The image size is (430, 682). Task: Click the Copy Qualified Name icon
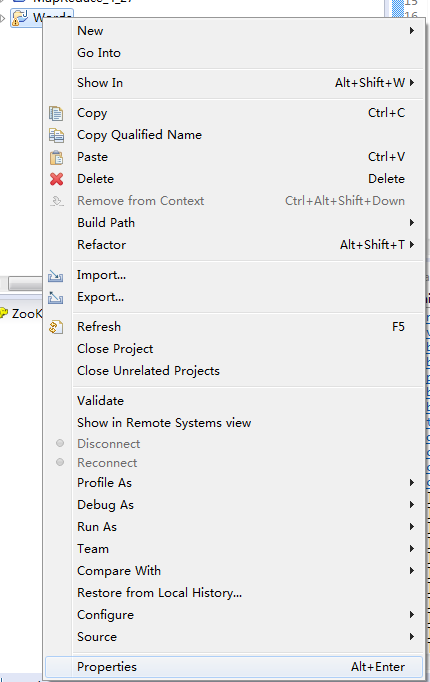[x=56, y=135]
